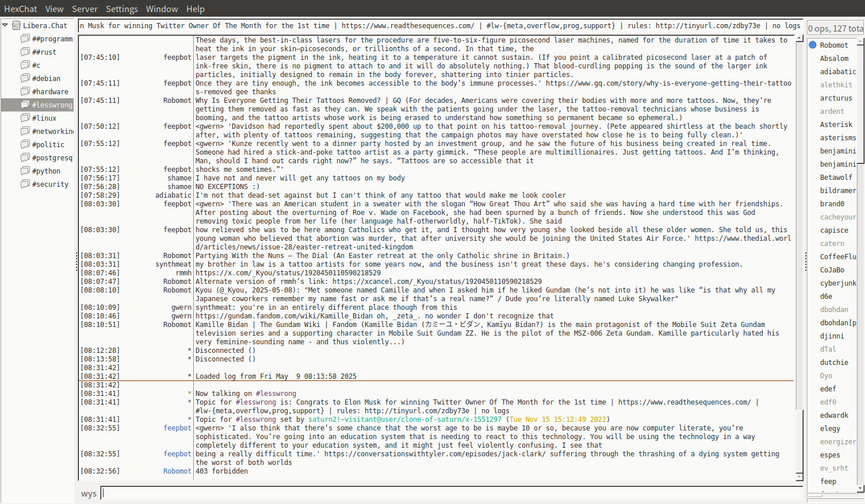Click the chat scrollbar up arrow
This screenshot has width=865, height=504.
point(799,39)
